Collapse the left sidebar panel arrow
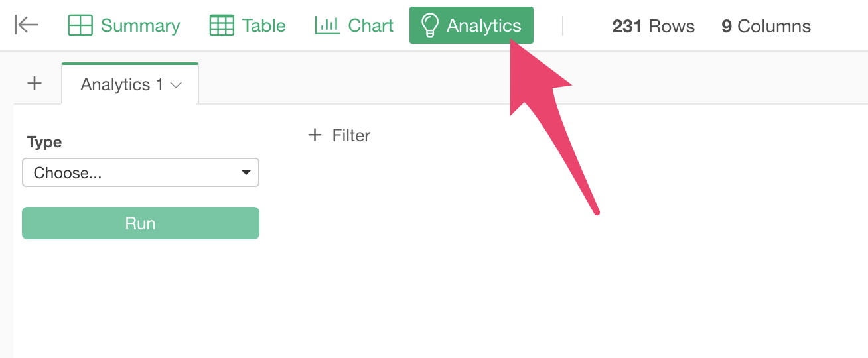 tap(27, 25)
